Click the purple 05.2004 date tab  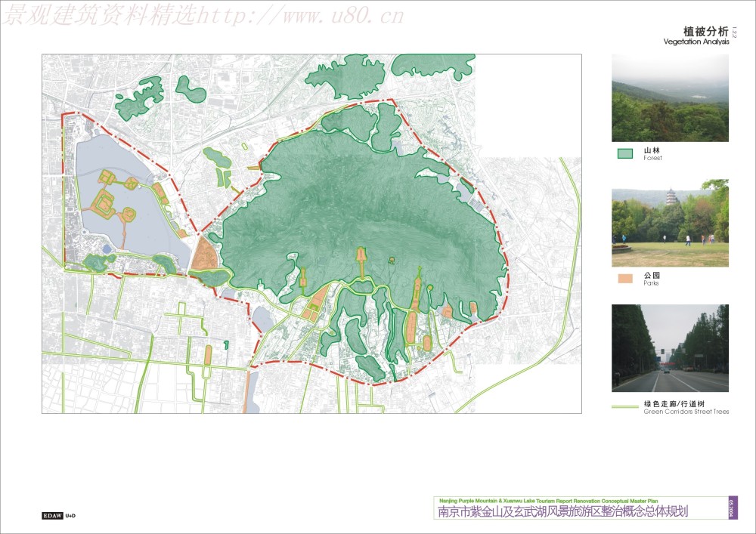coord(733,508)
